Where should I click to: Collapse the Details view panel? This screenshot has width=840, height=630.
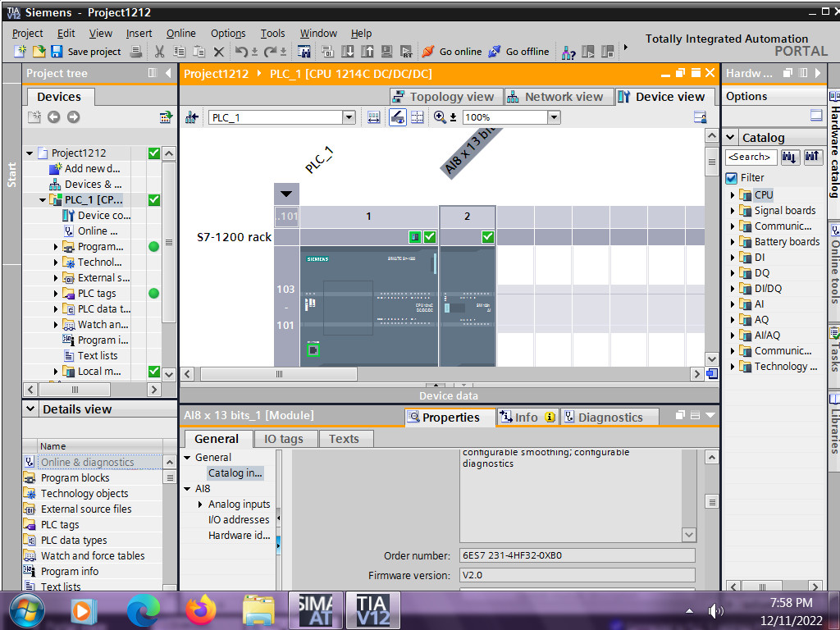click(30, 409)
